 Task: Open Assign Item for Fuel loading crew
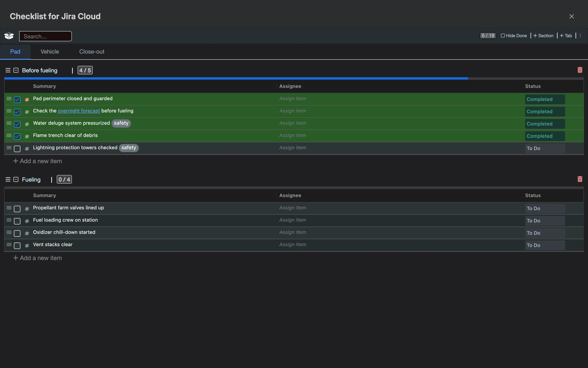[293, 220]
